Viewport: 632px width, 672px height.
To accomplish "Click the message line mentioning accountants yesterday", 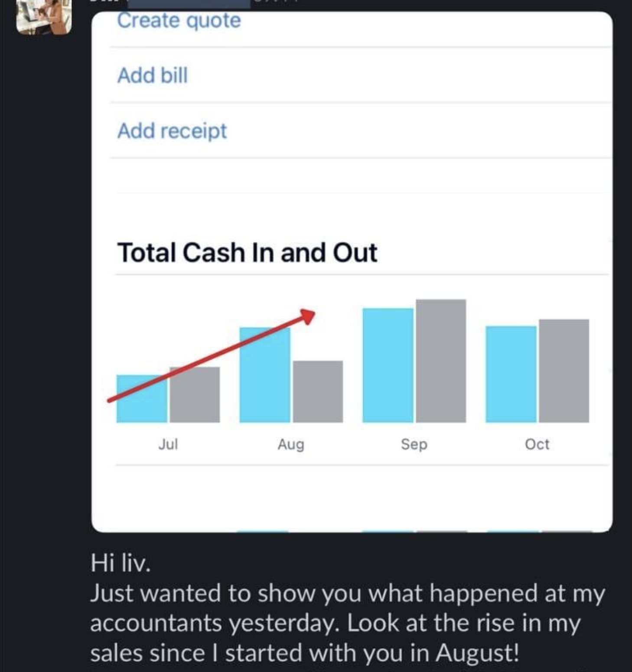I will point(335,623).
